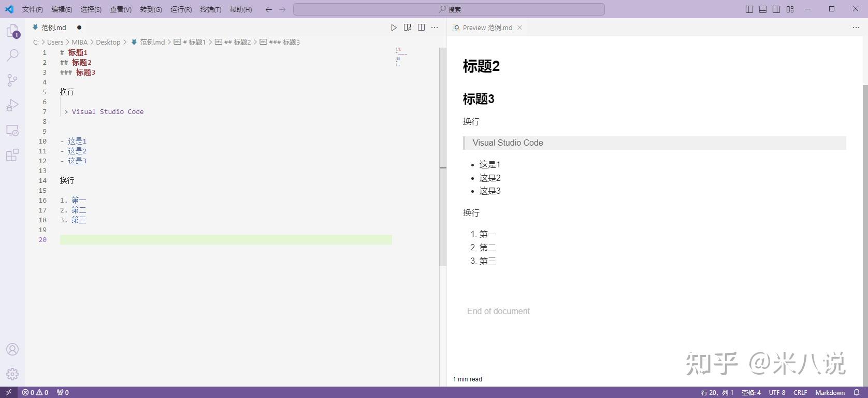Viewport: 868px width, 398px height.
Task: Click line number 7 in the gutter
Action: coord(45,111)
